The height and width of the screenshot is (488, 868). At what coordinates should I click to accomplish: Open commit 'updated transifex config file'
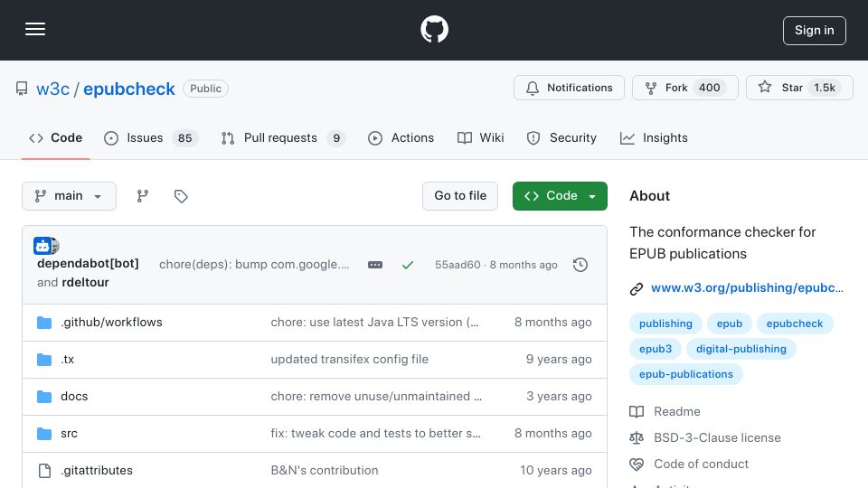[x=349, y=359]
